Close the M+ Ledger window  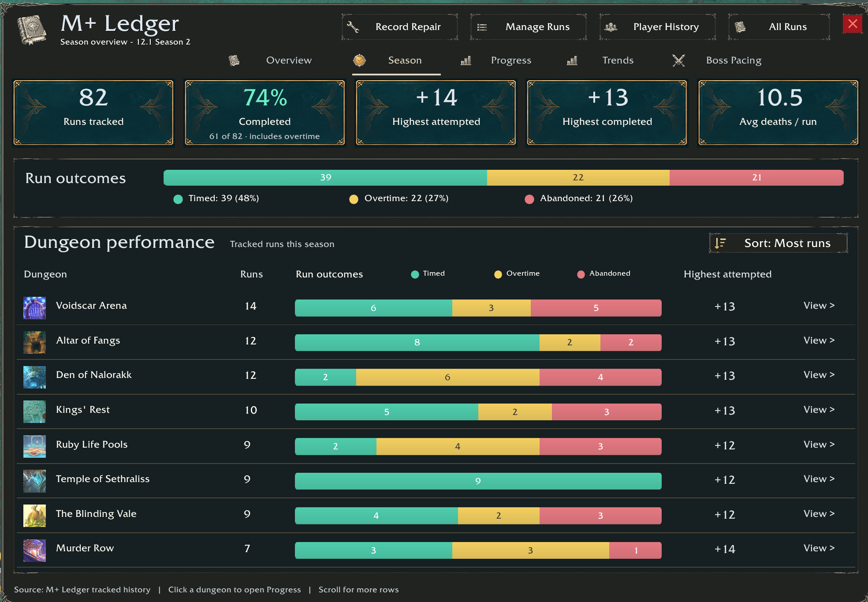(853, 23)
